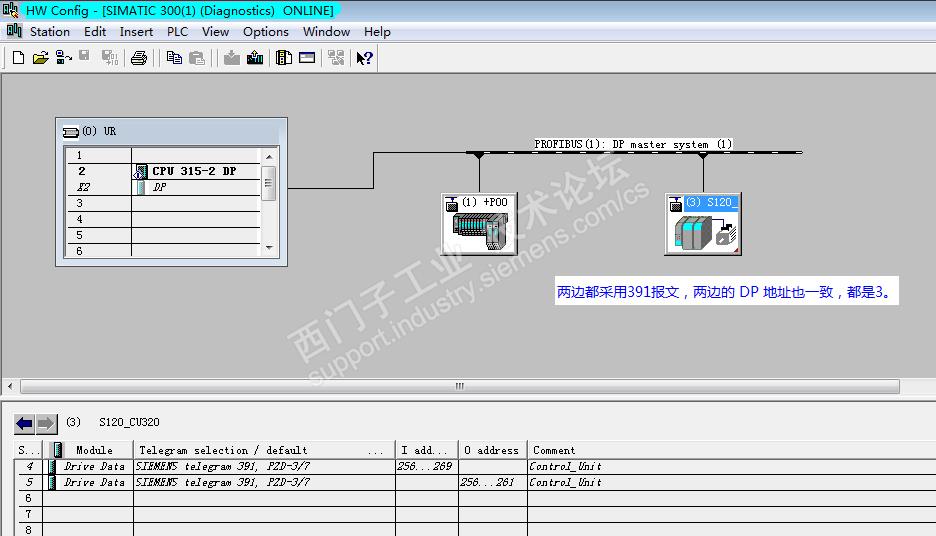This screenshot has width=936, height=536.
Task: Click the Upload to PG icon
Action: (x=255, y=58)
